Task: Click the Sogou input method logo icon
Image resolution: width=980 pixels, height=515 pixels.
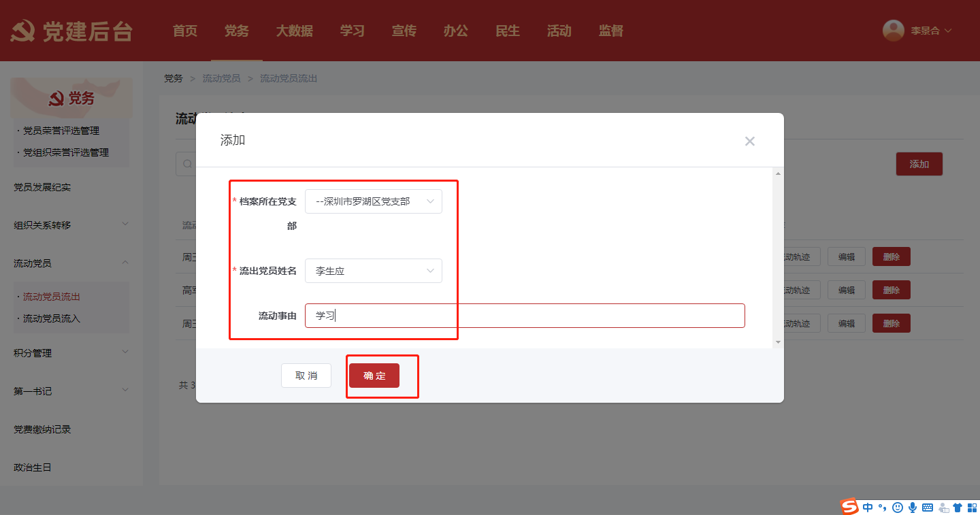Action: 849,507
